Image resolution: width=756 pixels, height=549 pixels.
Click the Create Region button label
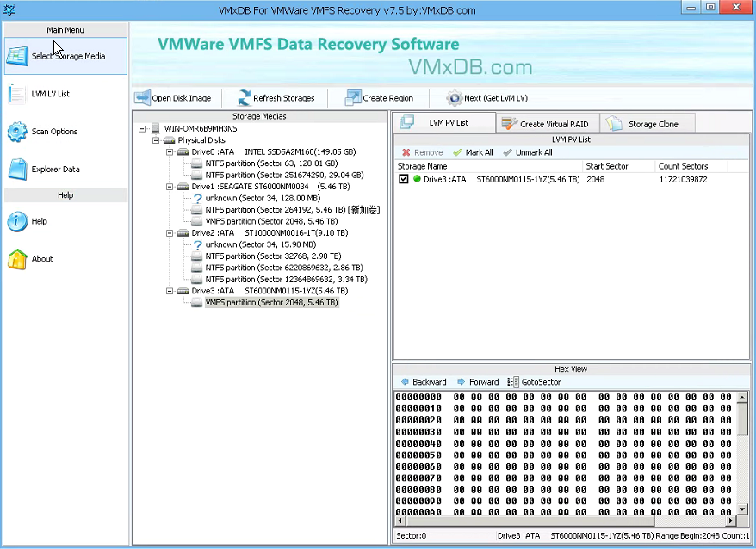coord(387,98)
